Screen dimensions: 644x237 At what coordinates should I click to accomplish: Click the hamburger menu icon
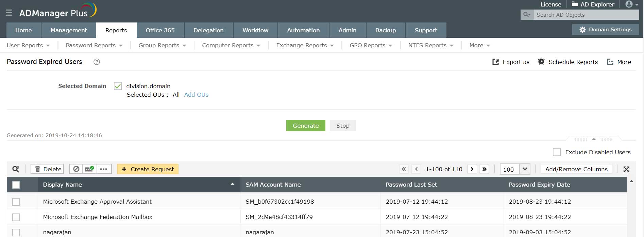(x=9, y=13)
